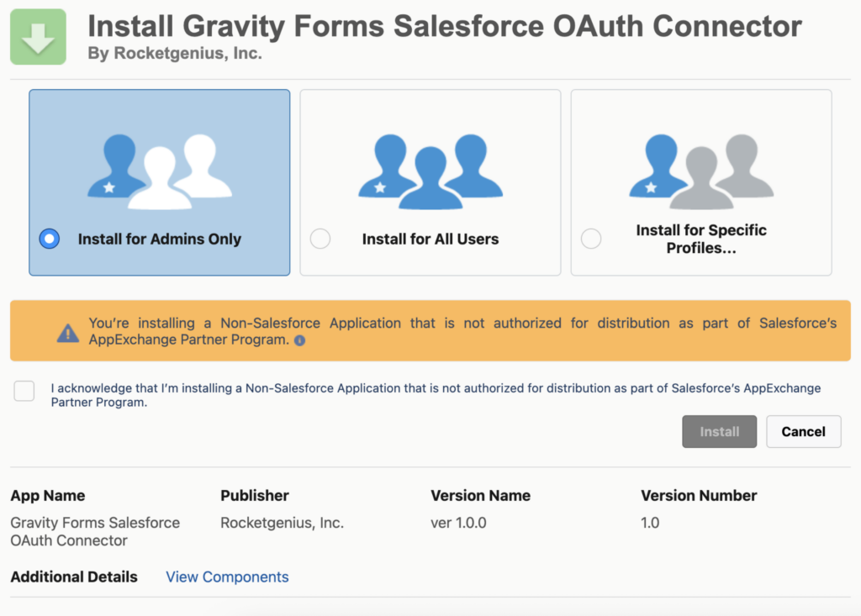Click the orange warning banner text
The height and width of the screenshot is (616, 861).
point(463,331)
